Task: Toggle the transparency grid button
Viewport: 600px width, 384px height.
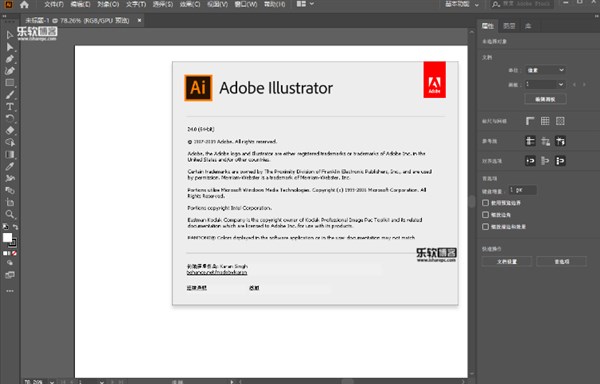Action: coord(560,121)
